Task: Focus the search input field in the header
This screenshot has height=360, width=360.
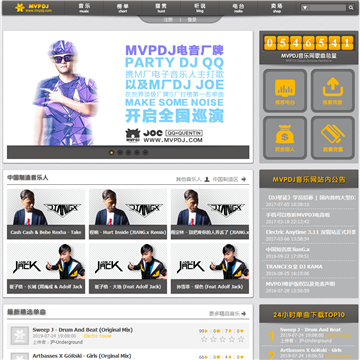Action: tap(327, 7)
